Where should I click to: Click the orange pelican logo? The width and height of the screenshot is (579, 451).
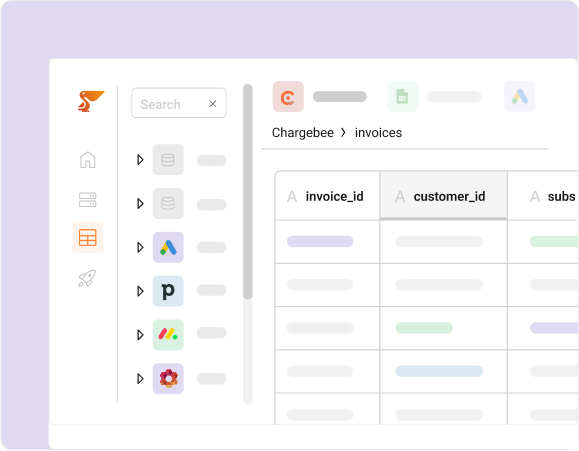pos(91,101)
